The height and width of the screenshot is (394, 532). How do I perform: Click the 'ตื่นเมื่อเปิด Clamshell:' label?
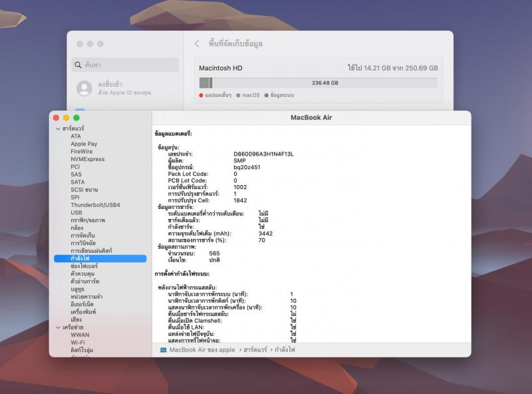pyautogui.click(x=195, y=321)
